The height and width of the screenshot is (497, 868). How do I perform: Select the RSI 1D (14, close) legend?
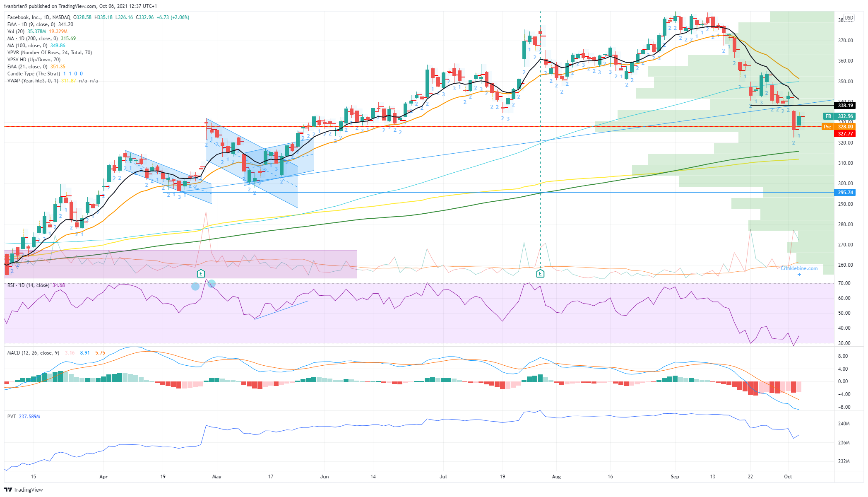[28, 285]
